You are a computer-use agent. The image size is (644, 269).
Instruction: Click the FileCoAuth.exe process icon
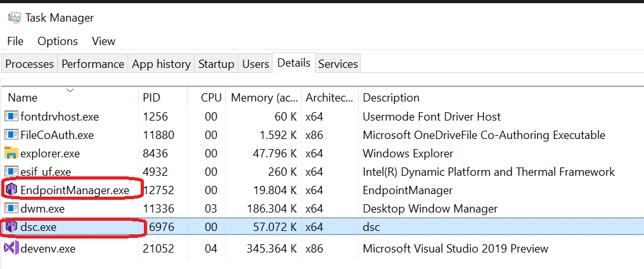coord(11,134)
